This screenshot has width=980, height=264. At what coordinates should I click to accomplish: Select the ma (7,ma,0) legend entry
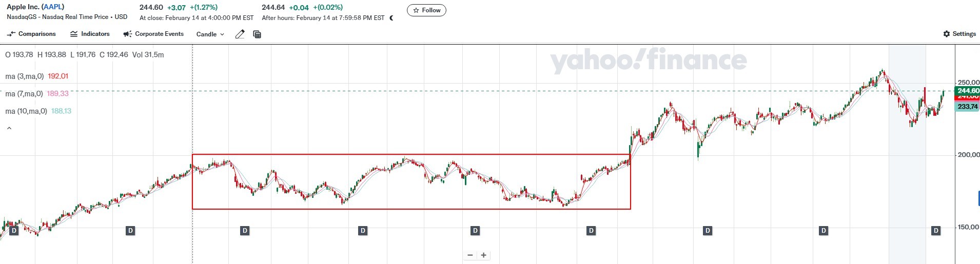coord(25,94)
